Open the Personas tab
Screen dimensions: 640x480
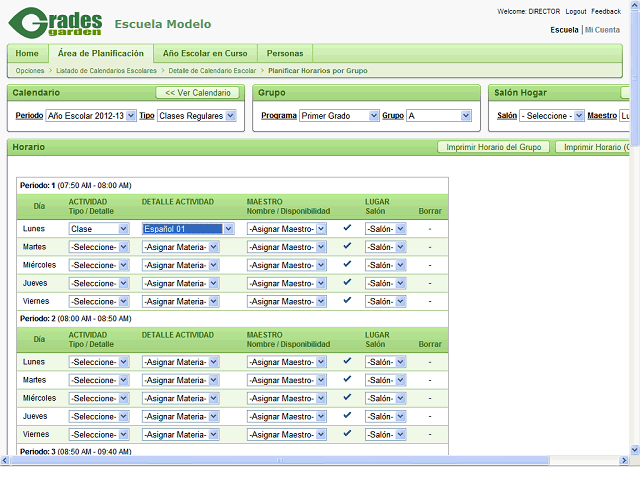tap(285, 53)
